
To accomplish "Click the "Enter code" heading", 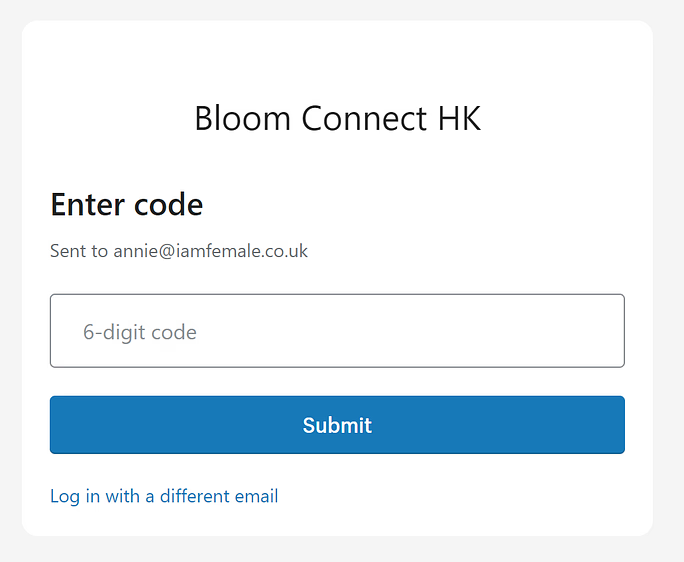I will [126, 205].
